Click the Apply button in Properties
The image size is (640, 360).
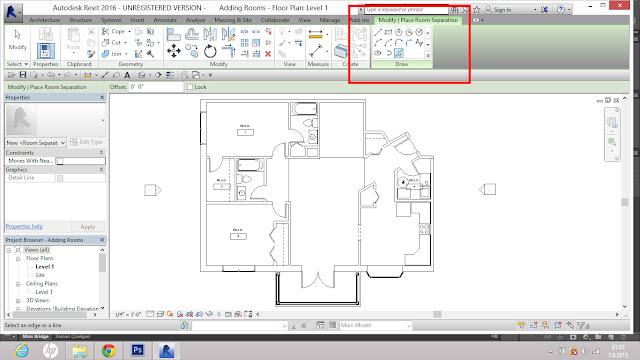coord(87,227)
